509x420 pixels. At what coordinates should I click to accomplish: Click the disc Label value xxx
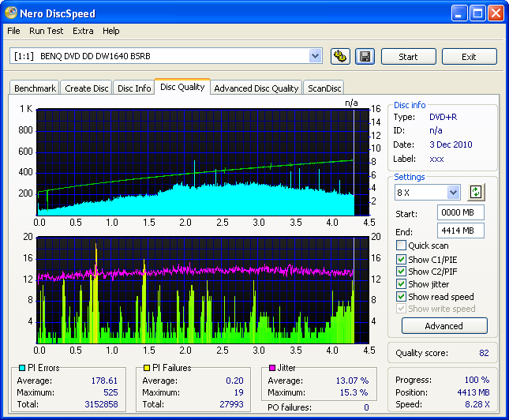436,159
